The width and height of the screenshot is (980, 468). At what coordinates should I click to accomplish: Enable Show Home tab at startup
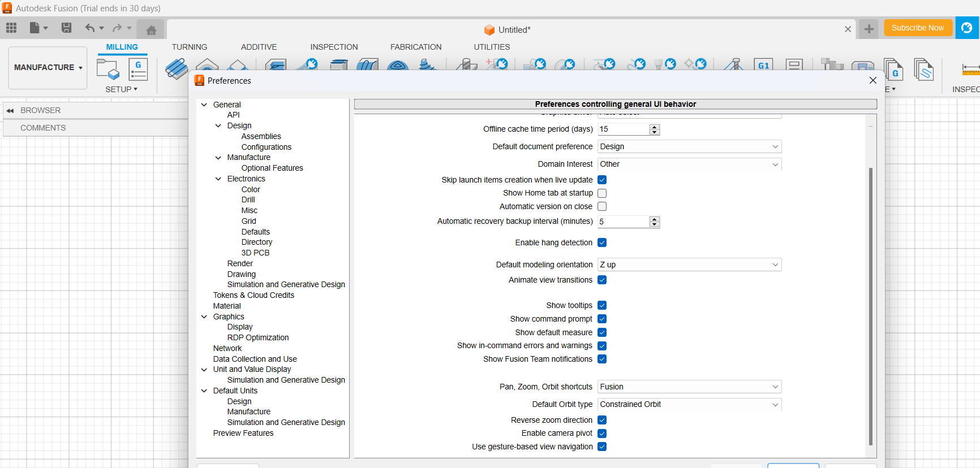602,193
